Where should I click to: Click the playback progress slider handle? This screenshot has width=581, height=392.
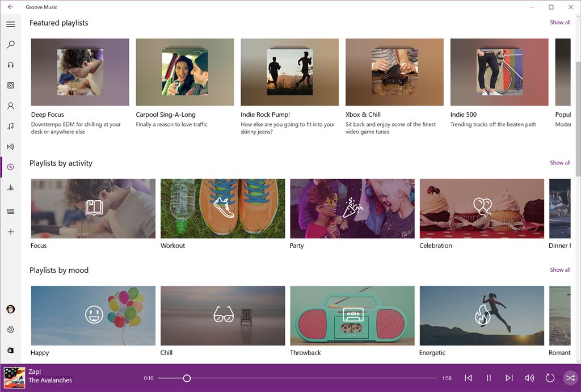tap(187, 378)
